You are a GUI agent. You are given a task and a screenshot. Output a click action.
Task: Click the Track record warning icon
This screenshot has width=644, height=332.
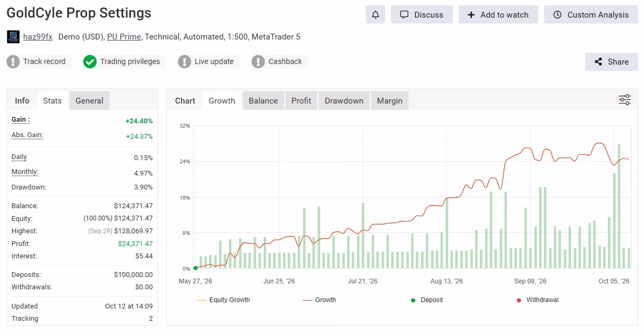click(x=13, y=61)
